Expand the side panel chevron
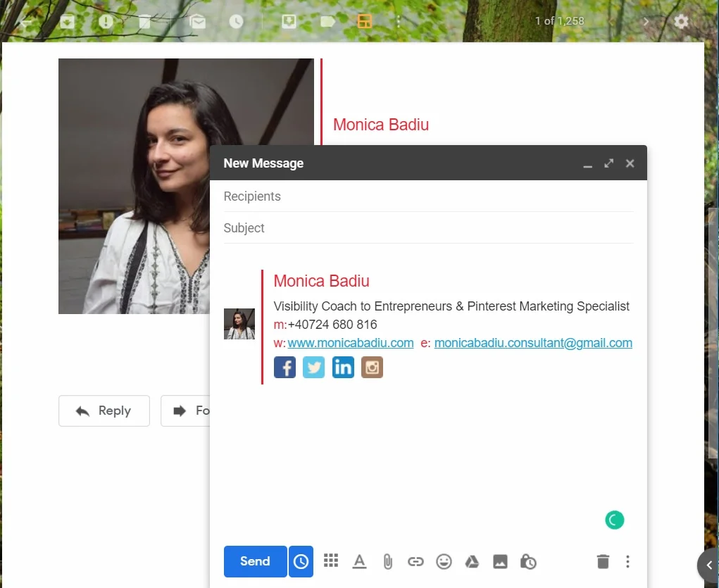 [x=709, y=565]
